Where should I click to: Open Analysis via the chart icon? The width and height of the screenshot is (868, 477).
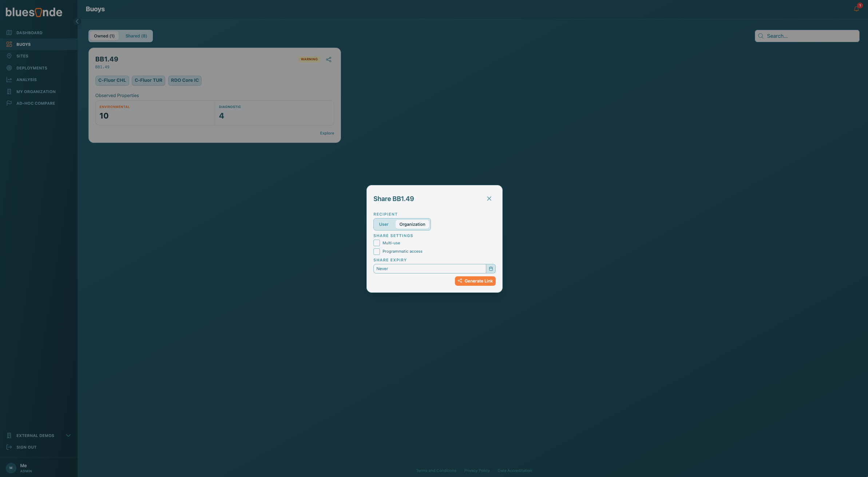coord(9,80)
